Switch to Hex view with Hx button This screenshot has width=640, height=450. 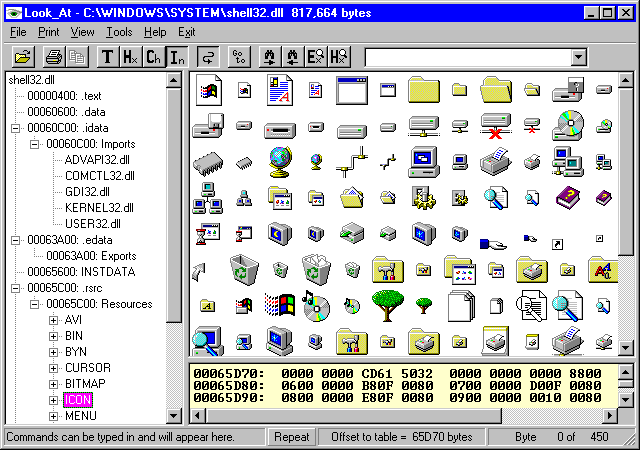[131, 57]
